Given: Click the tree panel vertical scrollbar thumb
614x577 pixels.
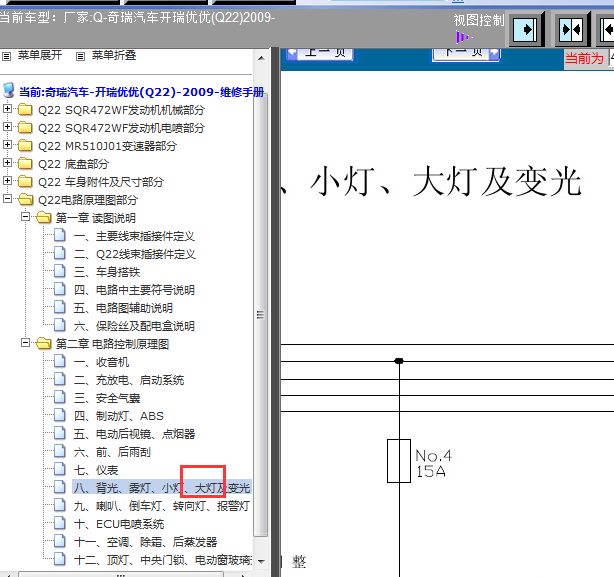Looking at the screenshot, I should (260, 315).
